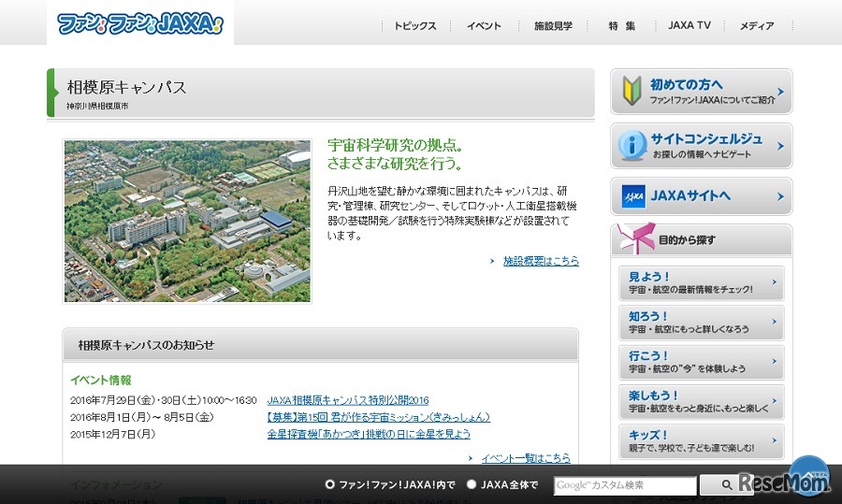Select JAXA全体で radio option
The height and width of the screenshot is (504, 842).
click(x=472, y=484)
